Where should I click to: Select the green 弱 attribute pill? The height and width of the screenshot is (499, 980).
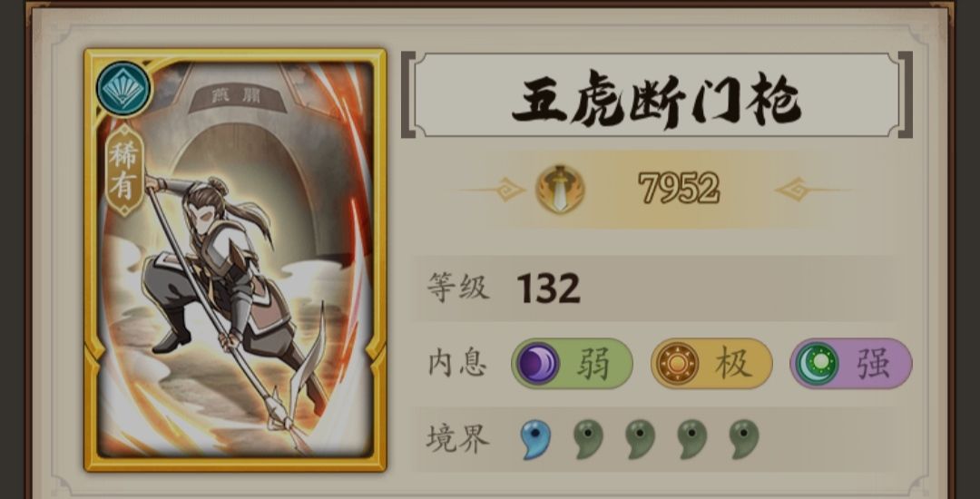click(x=572, y=364)
